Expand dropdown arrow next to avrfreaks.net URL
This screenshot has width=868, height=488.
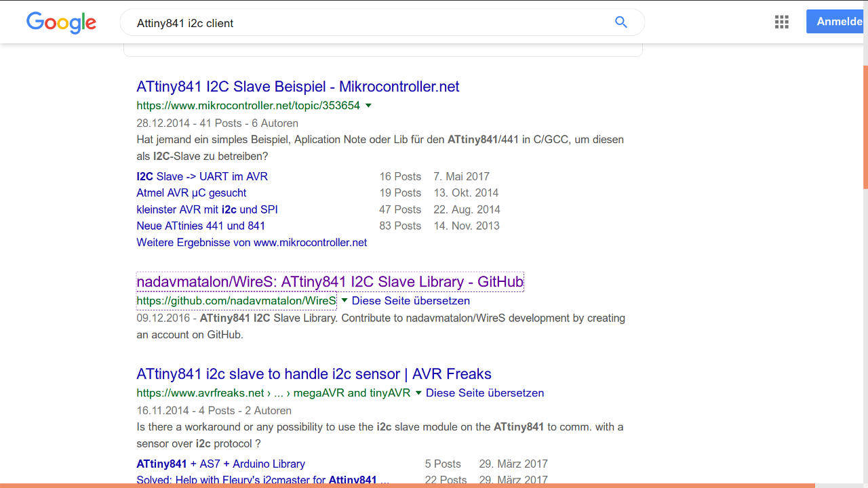coord(418,392)
